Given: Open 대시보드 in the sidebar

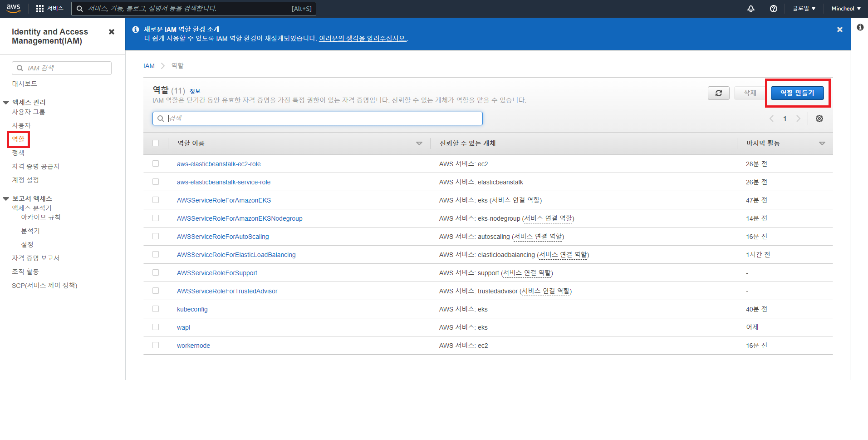Looking at the screenshot, I should click(x=25, y=84).
